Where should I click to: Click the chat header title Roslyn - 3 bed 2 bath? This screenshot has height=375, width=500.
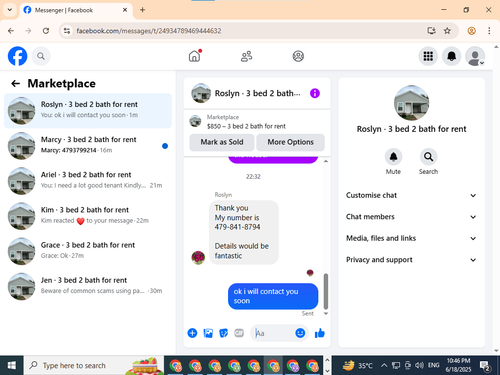point(257,93)
